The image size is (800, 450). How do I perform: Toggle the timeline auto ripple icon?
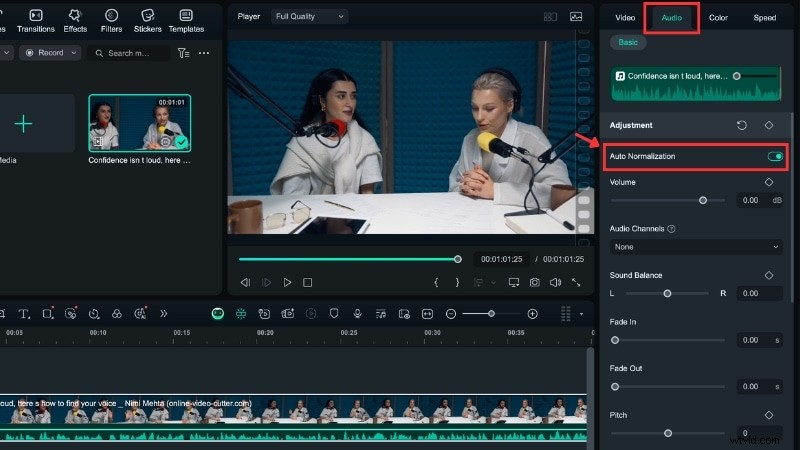pyautogui.click(x=241, y=314)
